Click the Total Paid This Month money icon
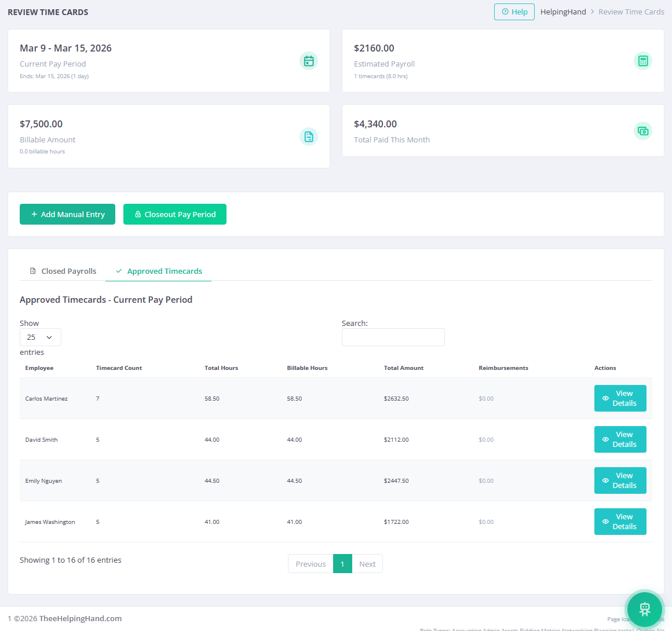672x631 pixels. (x=643, y=131)
